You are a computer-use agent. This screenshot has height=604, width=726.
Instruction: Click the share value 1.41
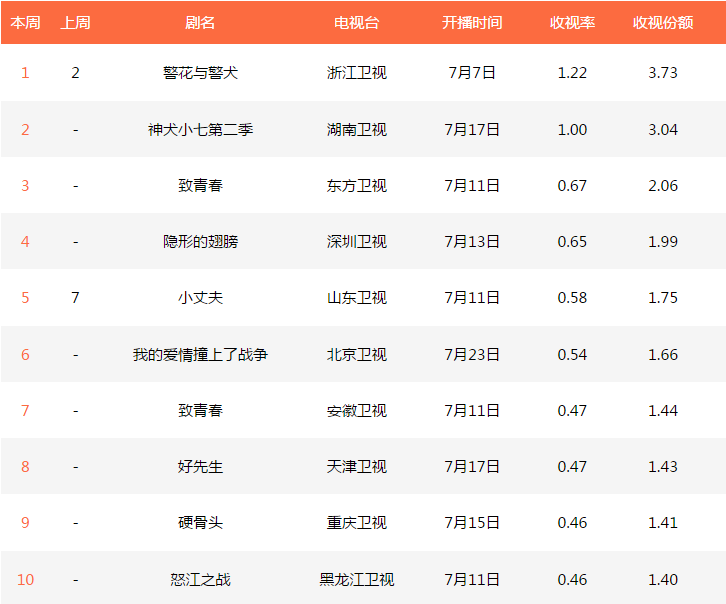coord(663,523)
